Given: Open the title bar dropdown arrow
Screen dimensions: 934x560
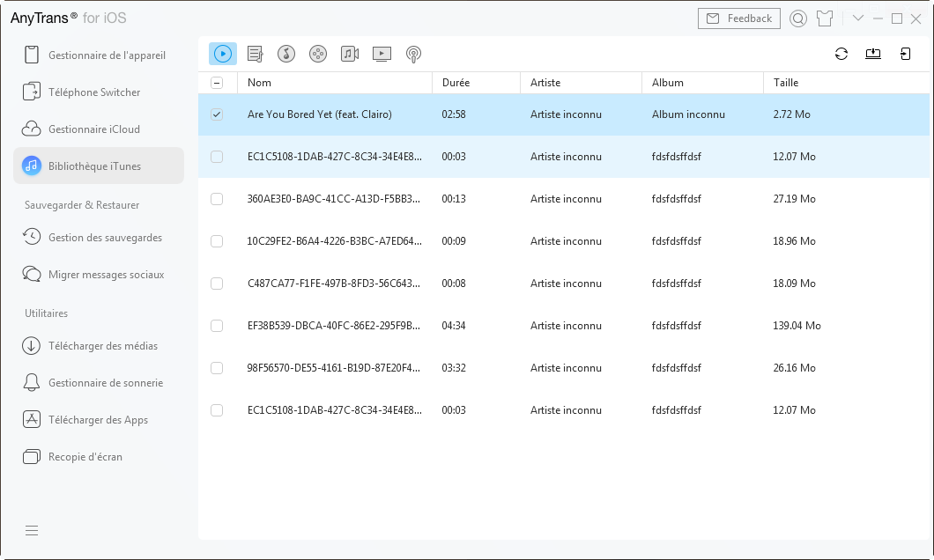Looking at the screenshot, I should tap(857, 18).
